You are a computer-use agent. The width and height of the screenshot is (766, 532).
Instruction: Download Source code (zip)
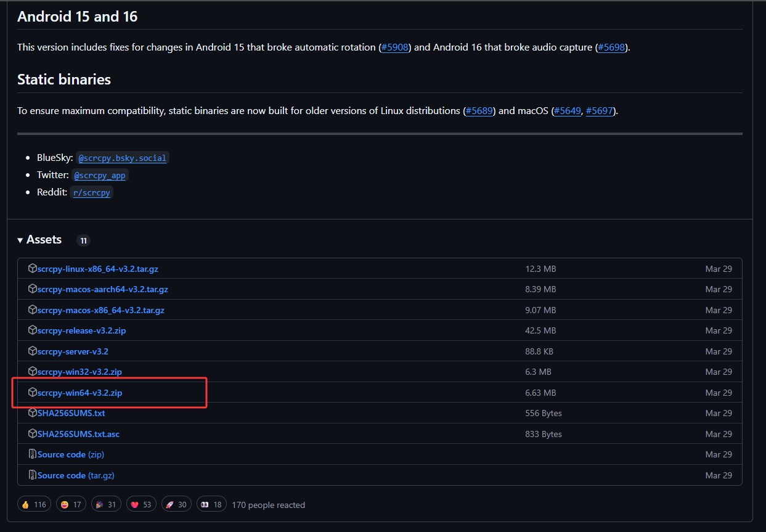(71, 454)
